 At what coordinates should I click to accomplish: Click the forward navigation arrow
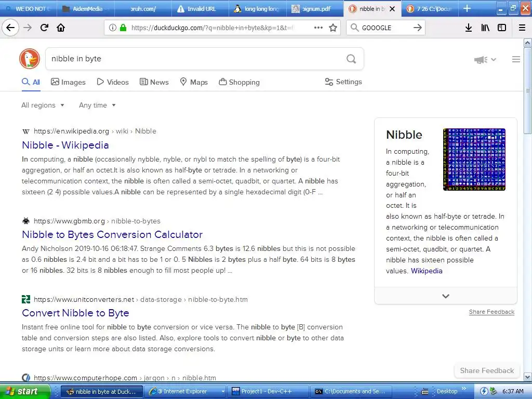tap(28, 28)
